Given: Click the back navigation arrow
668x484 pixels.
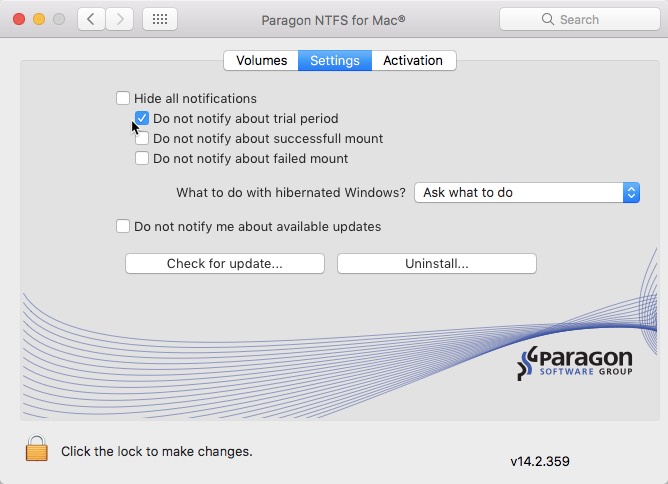Looking at the screenshot, I should 91,19.
